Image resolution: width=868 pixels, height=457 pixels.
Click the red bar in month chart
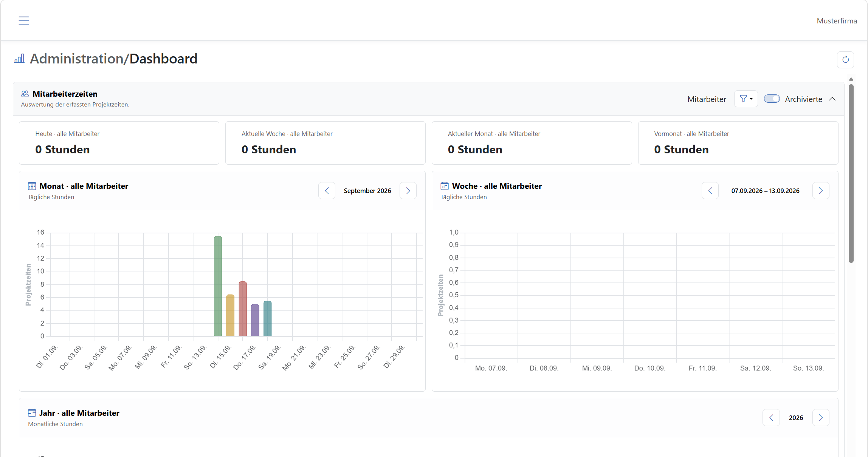coord(243,309)
